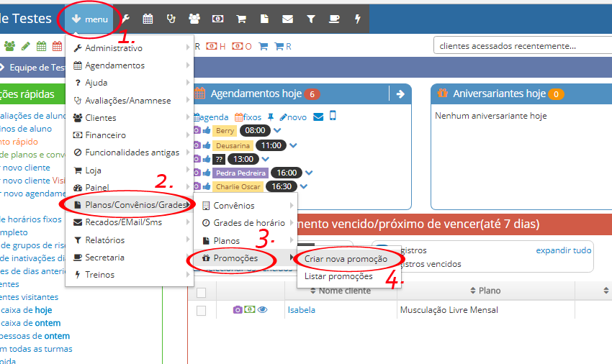The image size is (612, 364).
Task: Click the eye icon in Isabela's row
Action: tap(262, 310)
